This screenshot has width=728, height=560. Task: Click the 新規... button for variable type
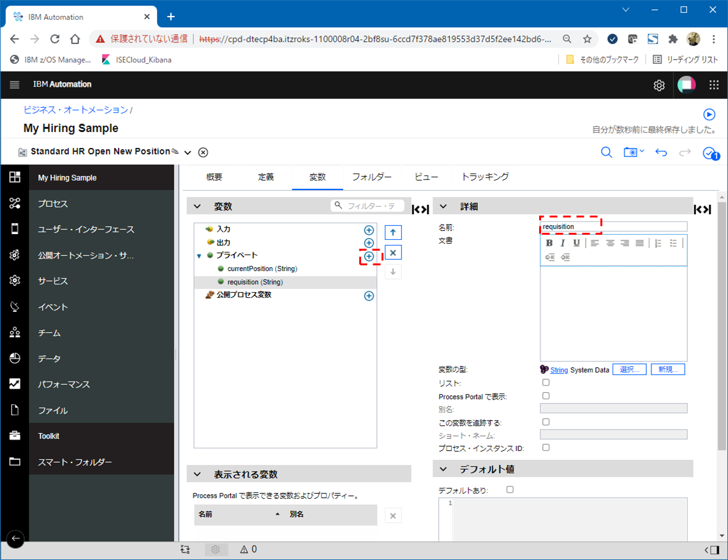point(667,369)
